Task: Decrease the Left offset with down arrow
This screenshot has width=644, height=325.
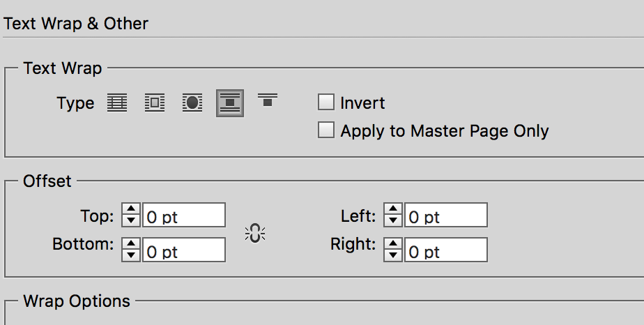Action: pos(393,220)
